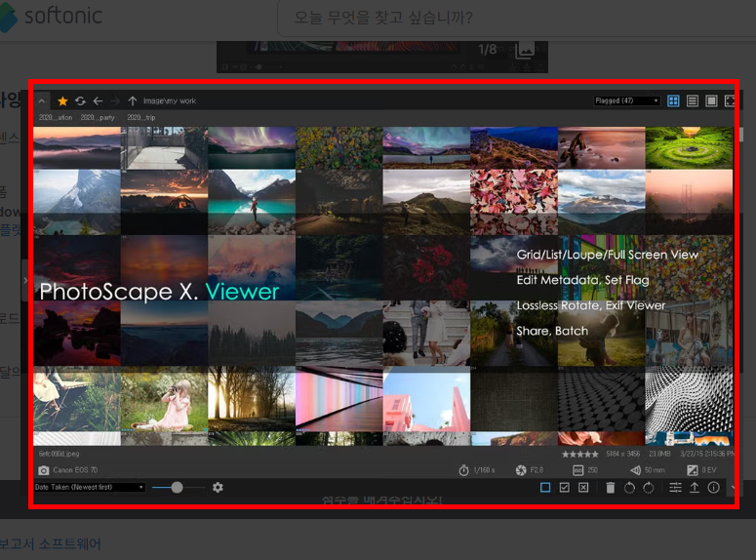
Task: Click the 0 EV exposure value
Action: pyautogui.click(x=709, y=470)
